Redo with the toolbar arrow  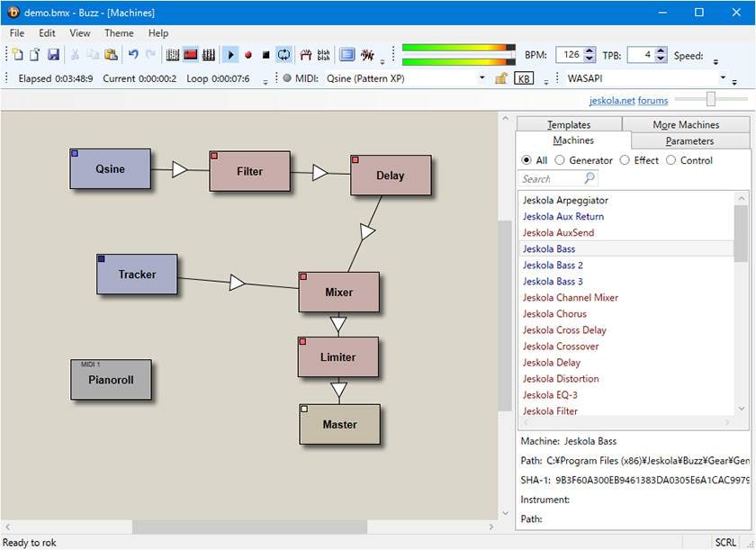[150, 55]
